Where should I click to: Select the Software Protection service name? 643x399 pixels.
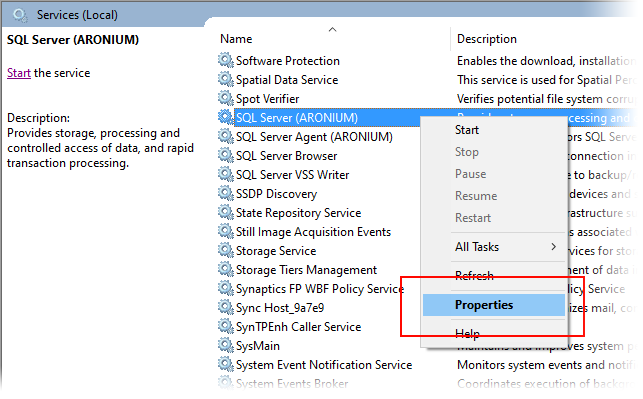288,61
